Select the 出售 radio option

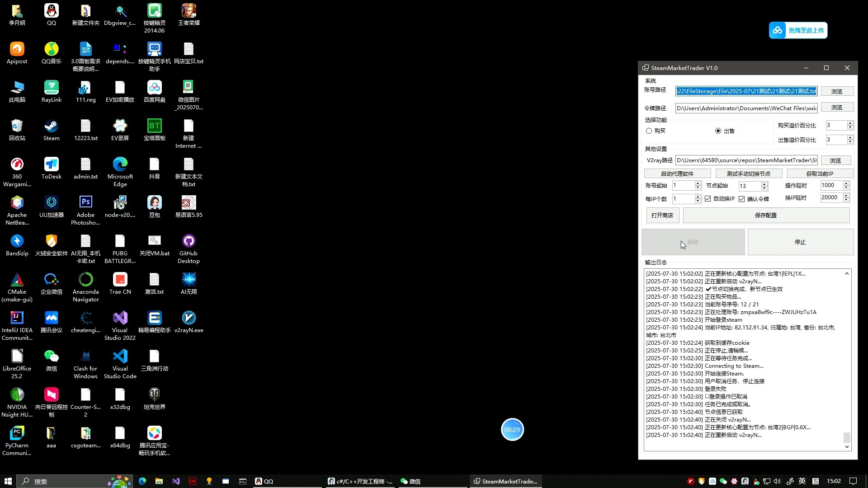coord(725,131)
